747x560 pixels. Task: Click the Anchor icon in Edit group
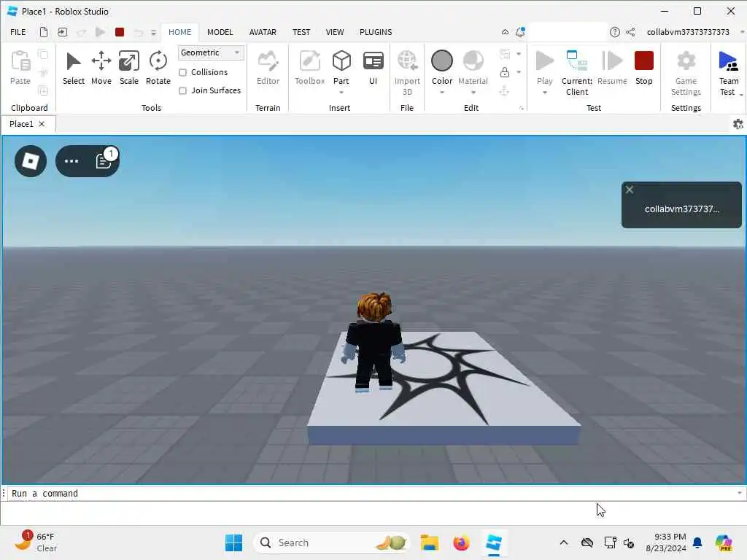[x=505, y=90]
